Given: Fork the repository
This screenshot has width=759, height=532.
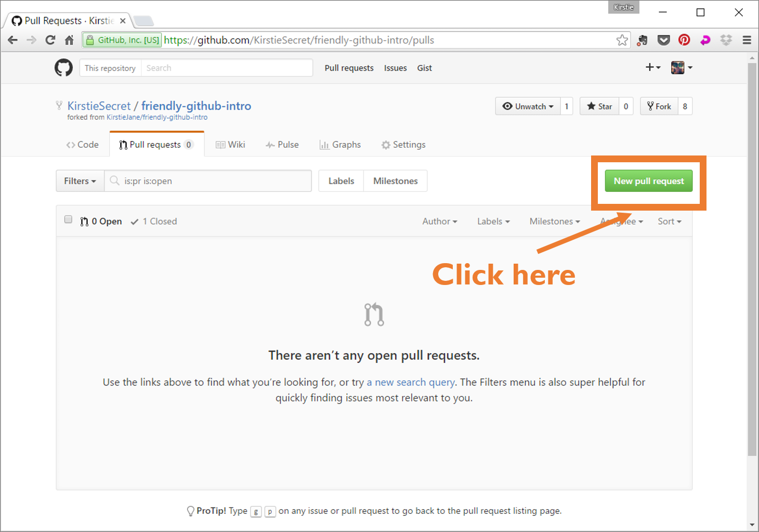Looking at the screenshot, I should click(x=659, y=106).
